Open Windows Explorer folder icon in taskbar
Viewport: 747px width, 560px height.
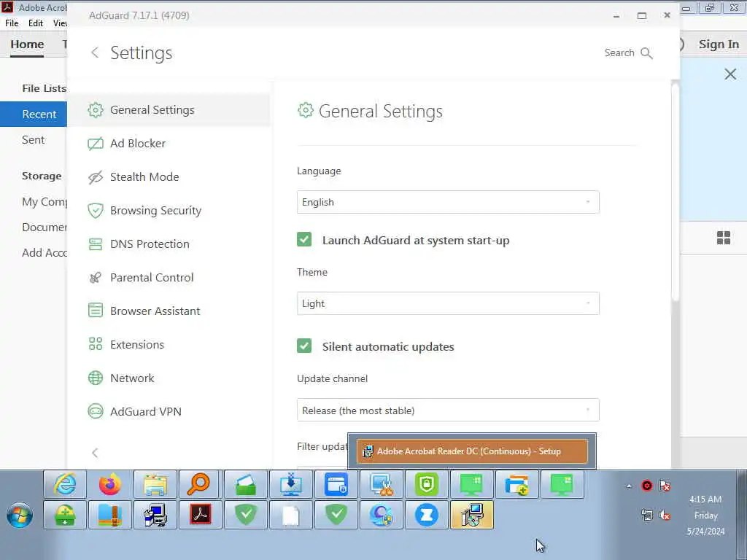coord(155,484)
